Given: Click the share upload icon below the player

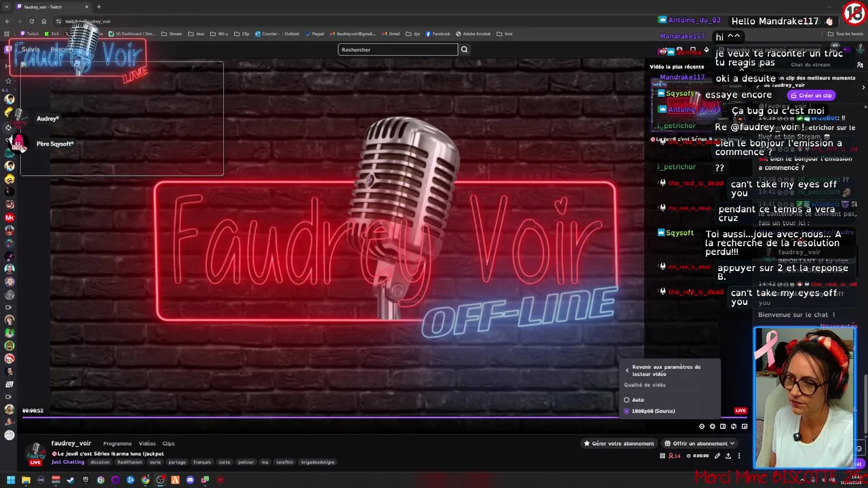Looking at the screenshot, I should tap(728, 456).
